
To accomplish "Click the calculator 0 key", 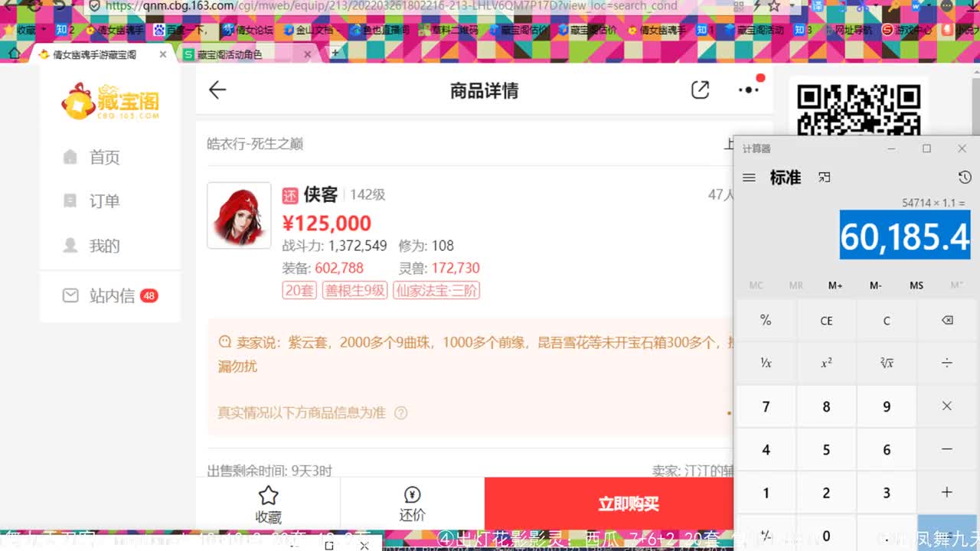I will tap(826, 535).
